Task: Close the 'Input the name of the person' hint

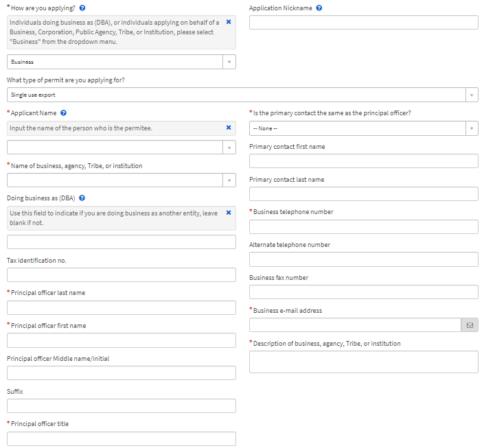Action: [x=229, y=128]
